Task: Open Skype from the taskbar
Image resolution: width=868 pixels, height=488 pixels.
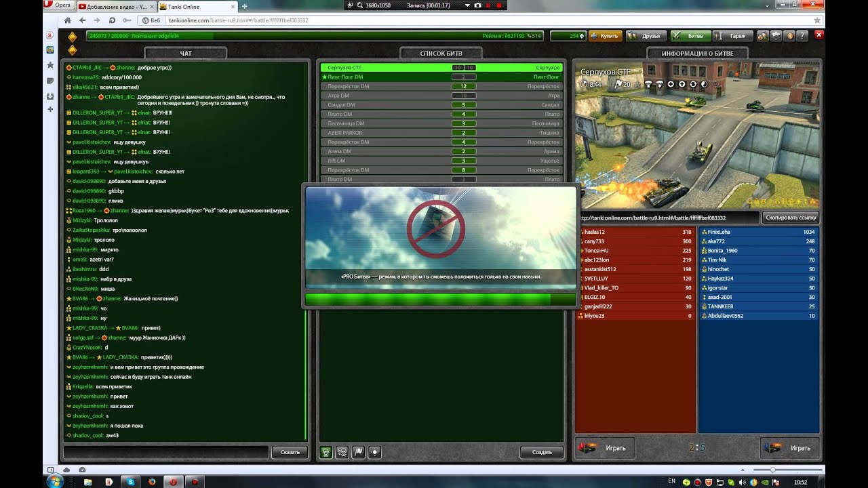Action: [x=130, y=481]
